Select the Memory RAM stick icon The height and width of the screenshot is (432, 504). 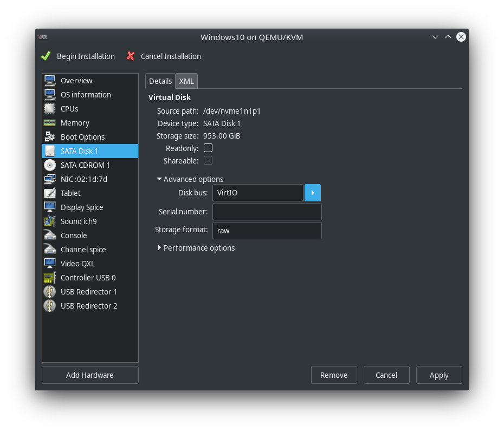point(50,123)
